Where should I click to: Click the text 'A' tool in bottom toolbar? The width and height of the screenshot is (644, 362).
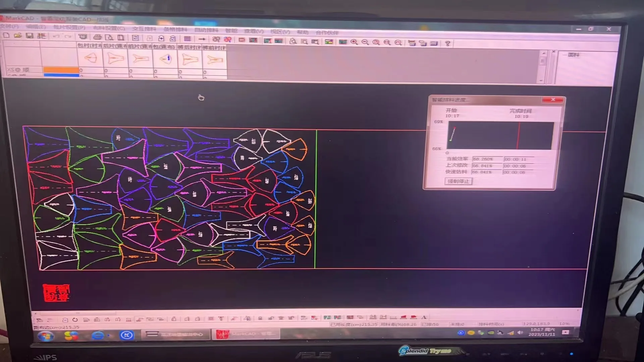(424, 317)
